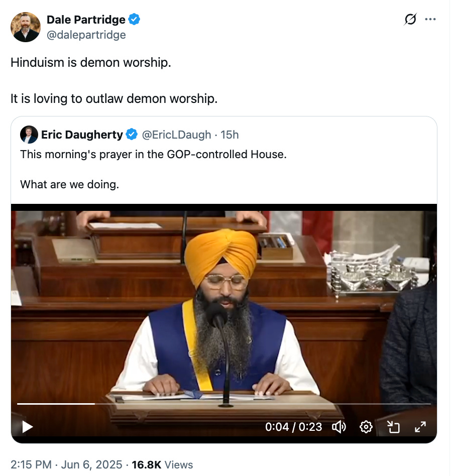Click the picture-in-picture icon
This screenshot has height=476, width=451.
(x=393, y=427)
